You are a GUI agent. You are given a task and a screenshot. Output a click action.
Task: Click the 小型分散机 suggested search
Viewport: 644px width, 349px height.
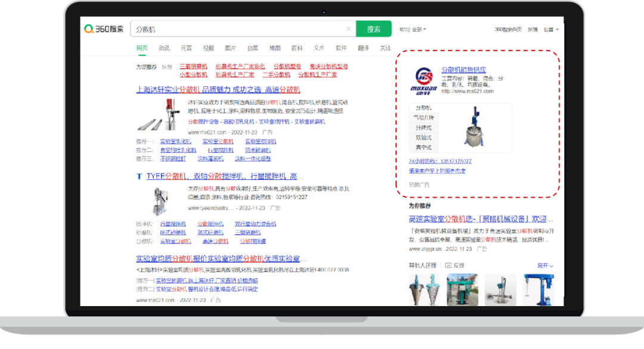pos(193,74)
